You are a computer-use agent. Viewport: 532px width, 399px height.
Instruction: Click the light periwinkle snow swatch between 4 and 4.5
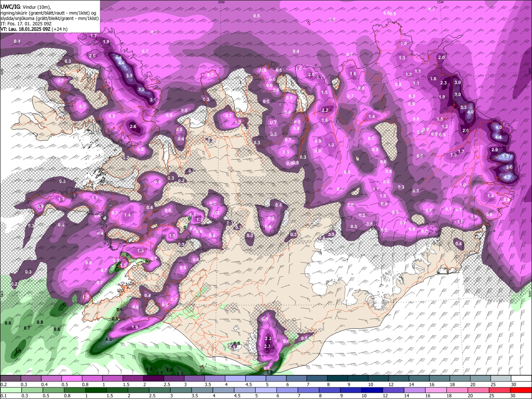click(235, 379)
